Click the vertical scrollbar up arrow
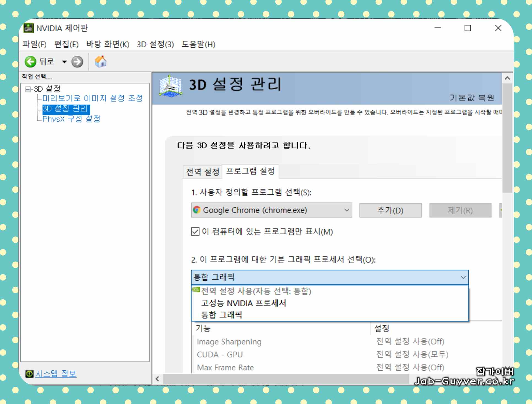Image resolution: width=532 pixels, height=404 pixels. pos(507,78)
